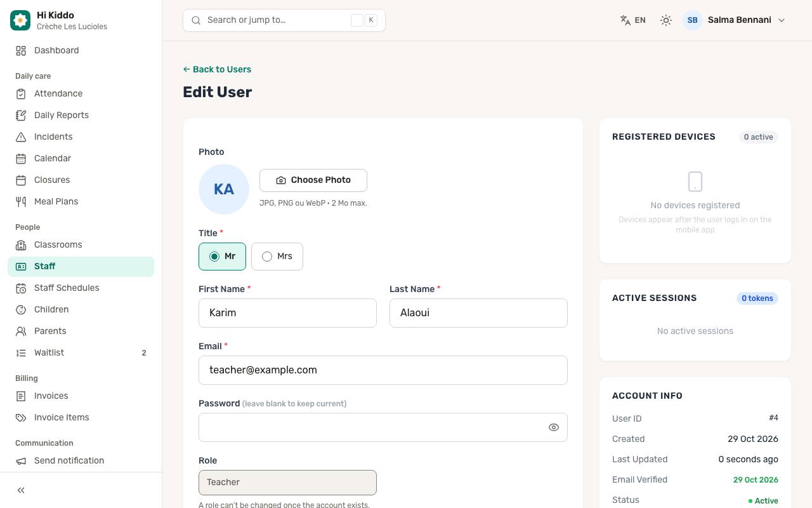Screen dimensions: 812x508
Task: Open the Waitlist menu item
Action: point(81,353)
